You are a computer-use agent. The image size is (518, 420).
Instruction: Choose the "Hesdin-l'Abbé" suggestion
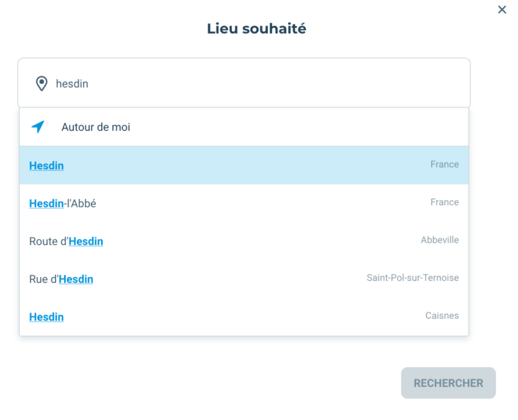tap(63, 203)
